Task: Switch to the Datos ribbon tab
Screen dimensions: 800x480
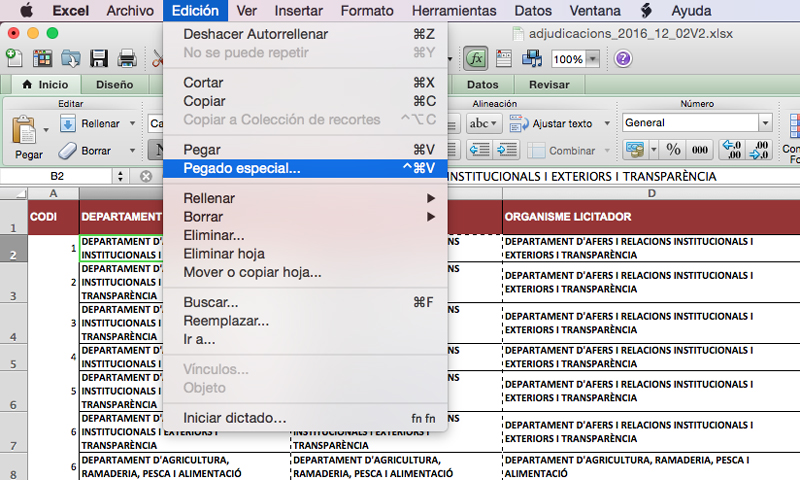Action: [482, 85]
